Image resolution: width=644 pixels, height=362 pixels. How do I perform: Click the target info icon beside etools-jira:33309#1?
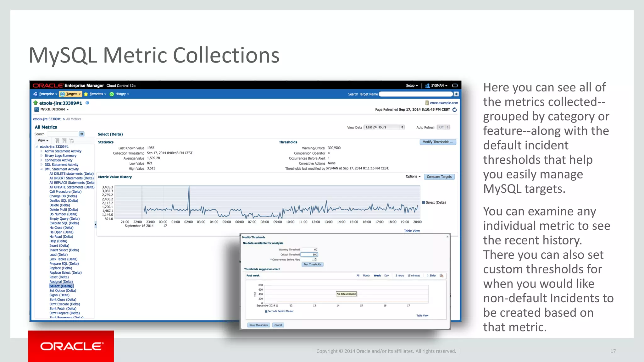(x=87, y=103)
